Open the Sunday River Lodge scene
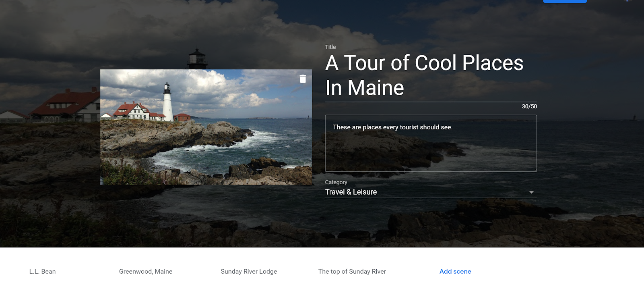This screenshot has height=289, width=644. click(x=249, y=271)
